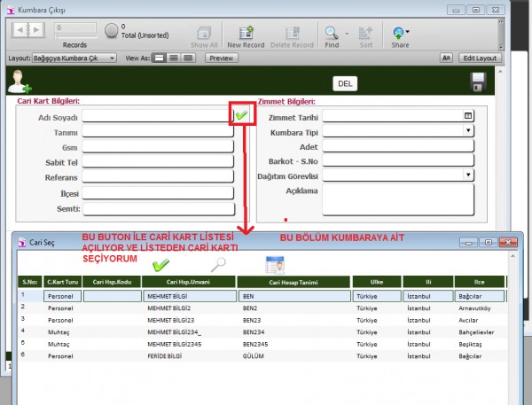Open the Find magnifier tool

[x=331, y=32]
